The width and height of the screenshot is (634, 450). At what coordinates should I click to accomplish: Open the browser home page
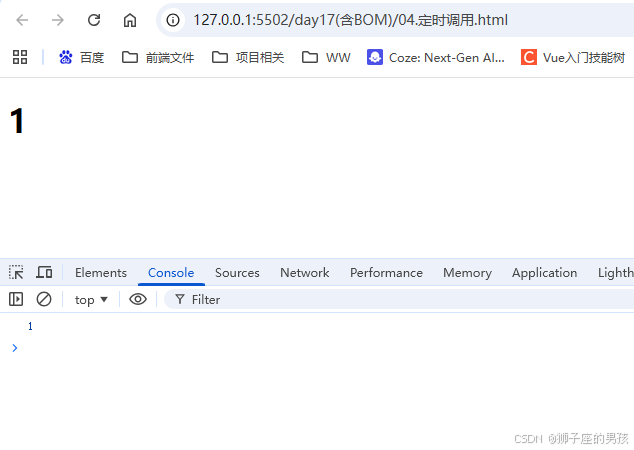(130, 20)
